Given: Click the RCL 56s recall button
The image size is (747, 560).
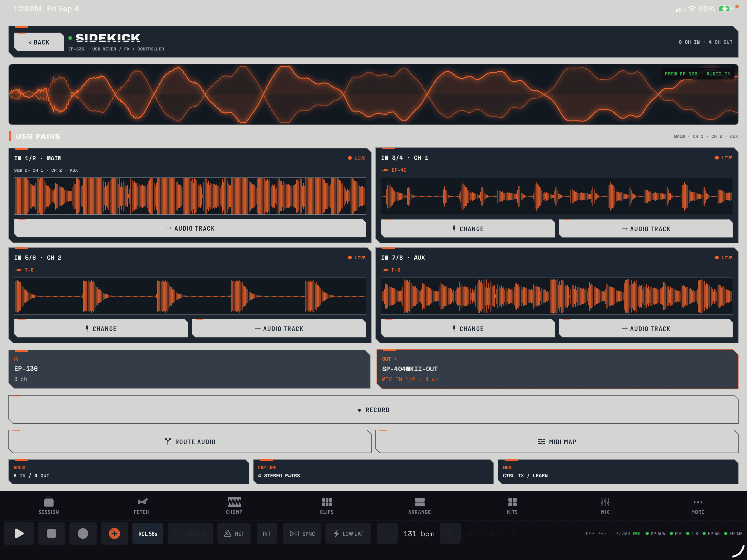Looking at the screenshot, I should click(148, 534).
